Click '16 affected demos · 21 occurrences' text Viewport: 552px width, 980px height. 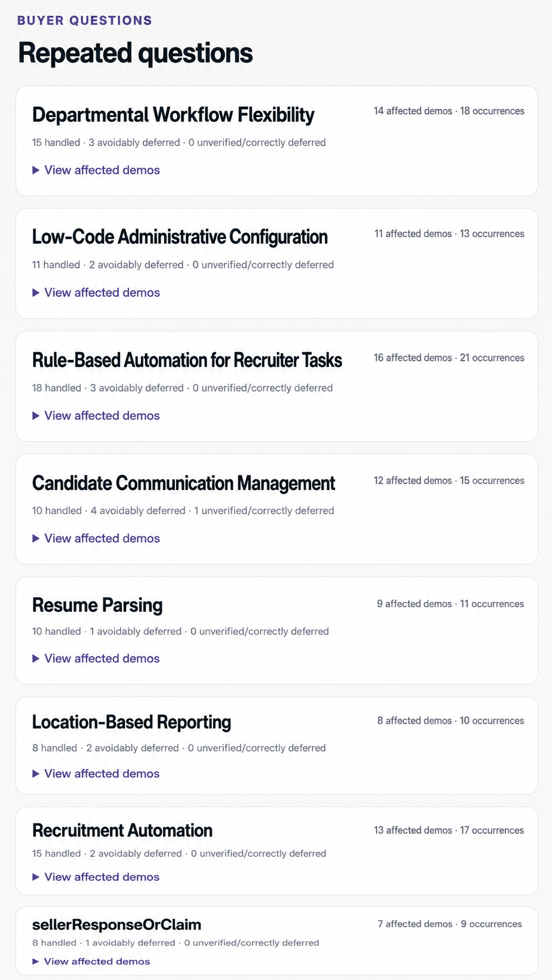(449, 358)
